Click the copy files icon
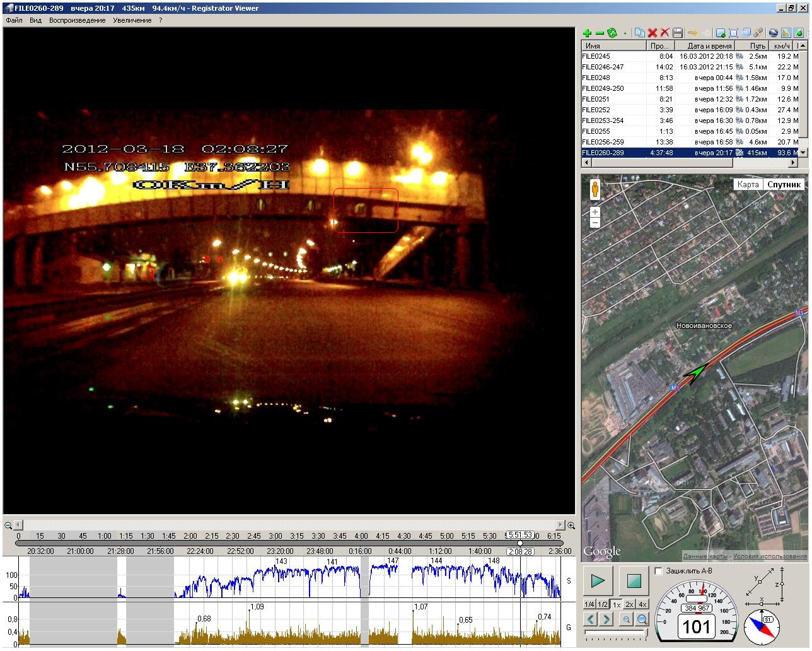Screen dimensions: 812x651 point(639,33)
